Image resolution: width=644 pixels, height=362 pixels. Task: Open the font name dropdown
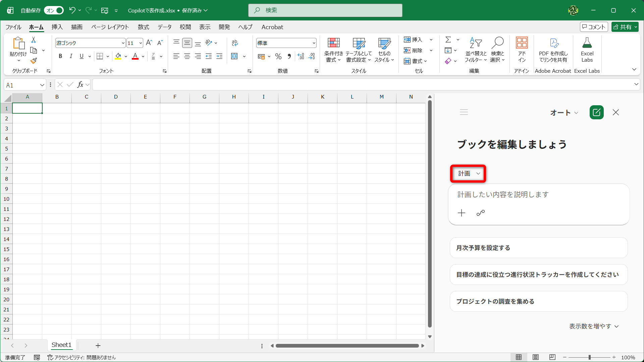coord(123,43)
